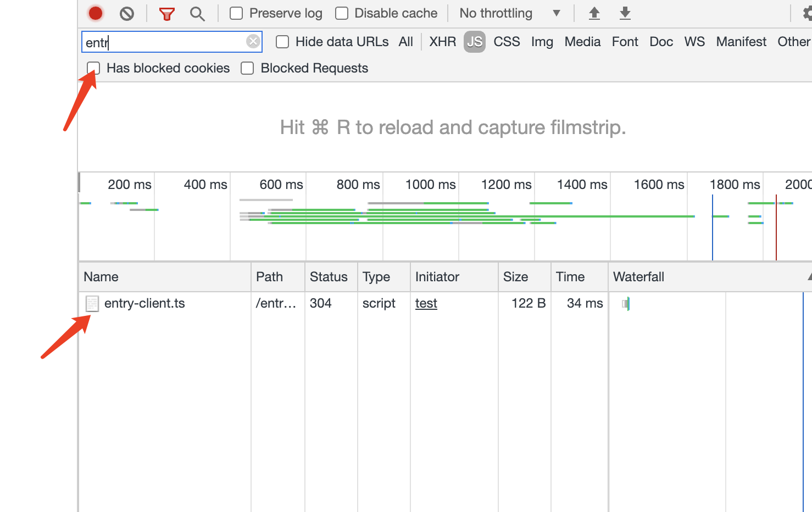Enable the Disable cache checkbox
The height and width of the screenshot is (512, 812).
341,12
